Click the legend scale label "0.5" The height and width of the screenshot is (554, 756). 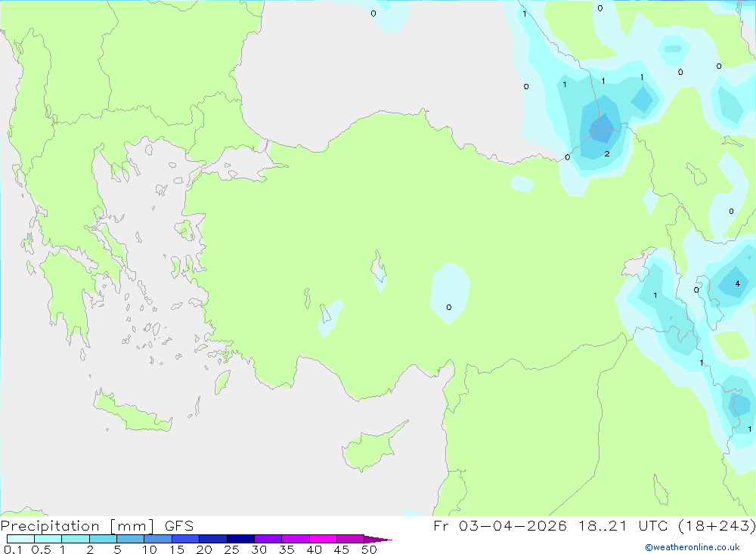click(x=41, y=549)
